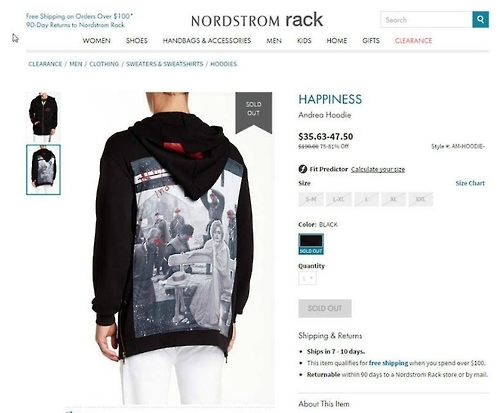Image resolution: width=500 pixels, height=413 pixels.
Task: Click the Sold Out ribbon badge on the image
Action: [254, 113]
